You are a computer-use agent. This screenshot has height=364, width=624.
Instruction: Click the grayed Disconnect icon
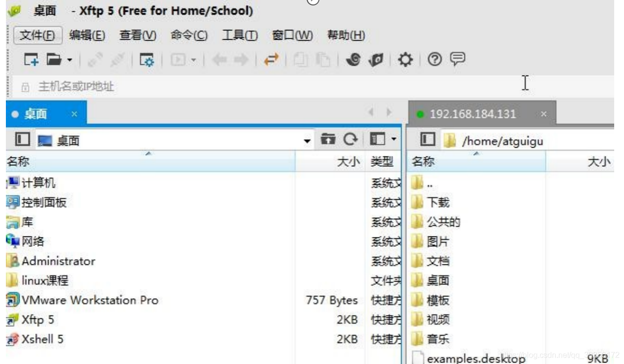pos(117,60)
